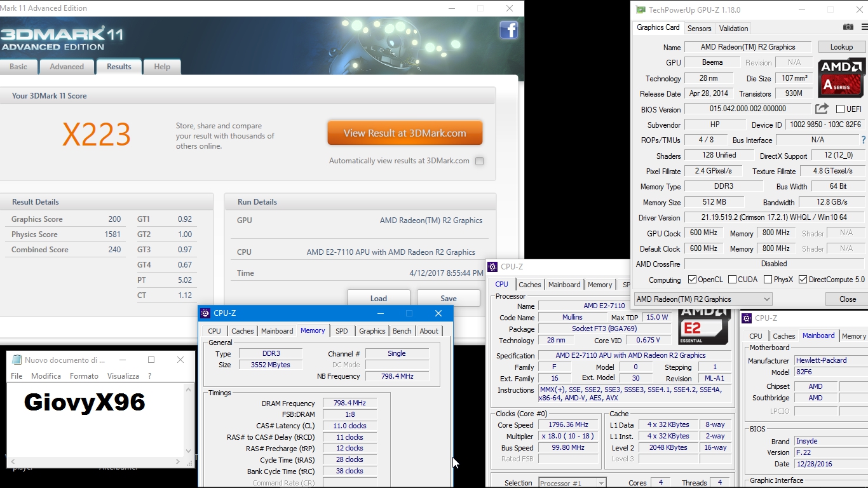Open the Graphics tab in front CPU-Z
This screenshot has height=488, width=868.
(x=372, y=331)
